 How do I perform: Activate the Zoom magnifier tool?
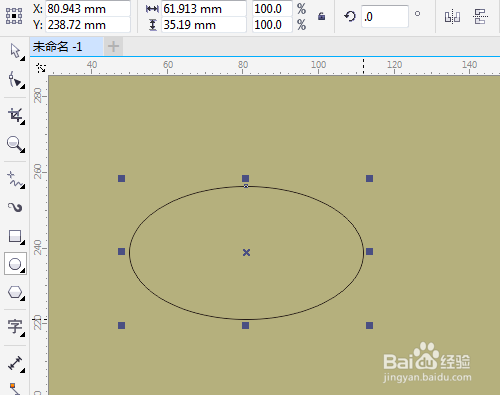pos(15,144)
